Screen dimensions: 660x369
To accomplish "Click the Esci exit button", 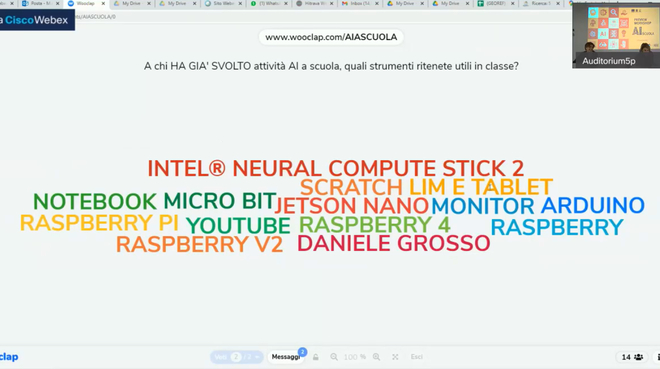I will [x=417, y=357].
